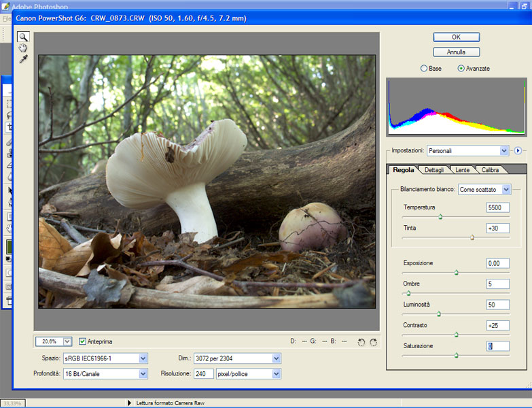Switch to the Calibra tab
This screenshot has height=408, width=532.
click(x=489, y=169)
